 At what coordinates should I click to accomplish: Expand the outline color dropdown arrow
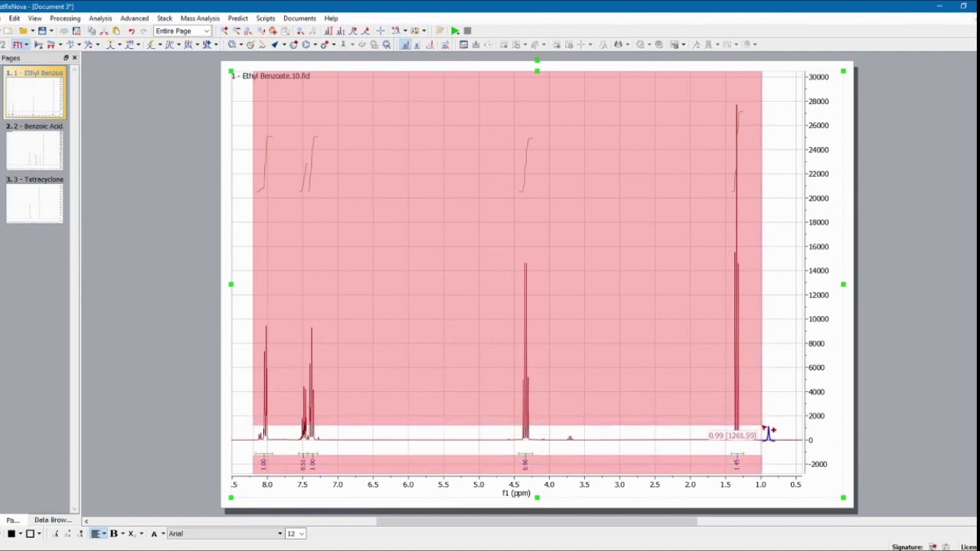pos(39,533)
